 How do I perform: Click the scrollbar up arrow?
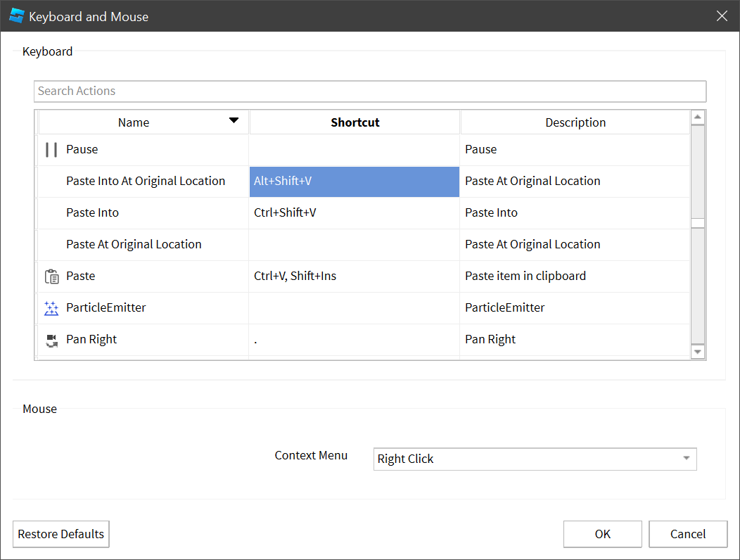click(697, 117)
